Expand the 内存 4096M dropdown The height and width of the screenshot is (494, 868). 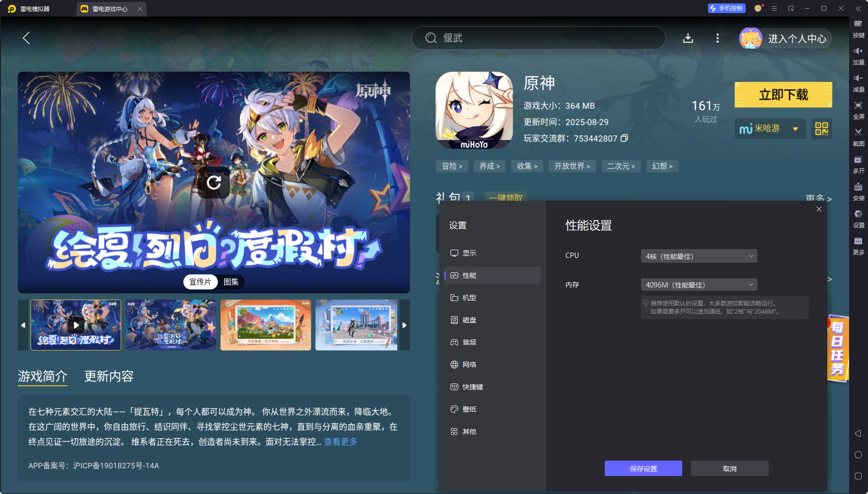coord(699,285)
